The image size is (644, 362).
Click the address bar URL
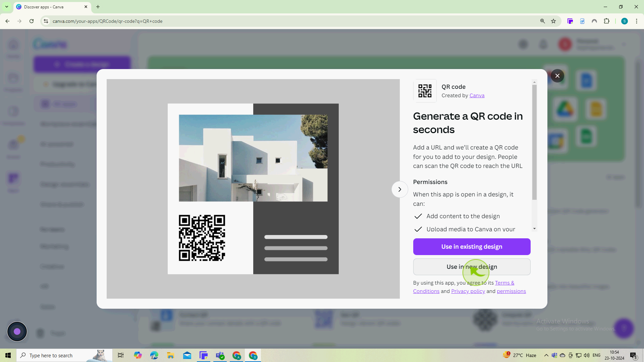tap(107, 21)
